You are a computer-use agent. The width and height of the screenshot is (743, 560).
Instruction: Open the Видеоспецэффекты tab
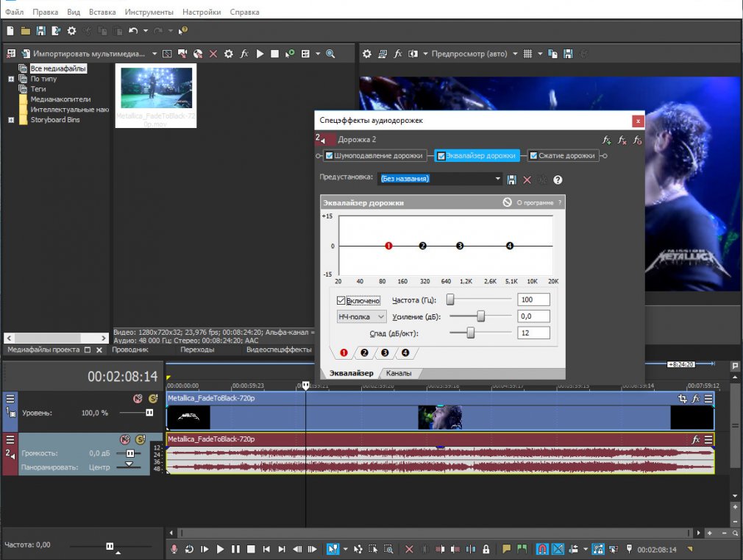(279, 350)
